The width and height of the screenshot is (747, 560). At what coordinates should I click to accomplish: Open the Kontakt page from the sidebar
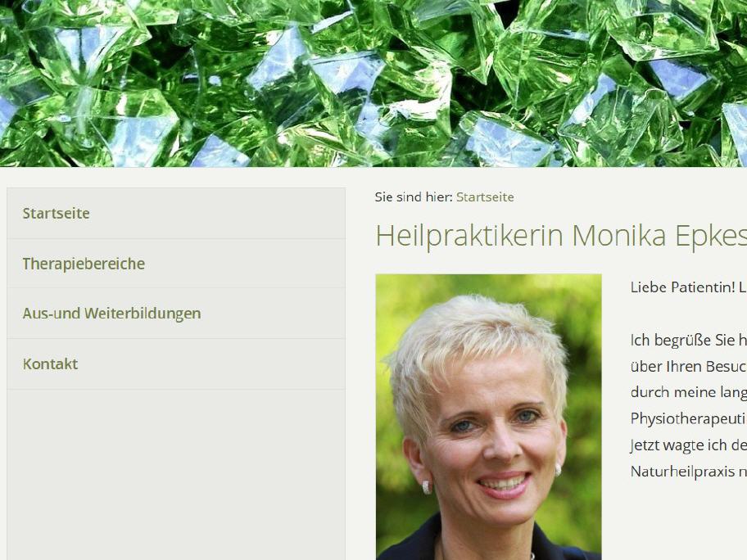point(176,364)
